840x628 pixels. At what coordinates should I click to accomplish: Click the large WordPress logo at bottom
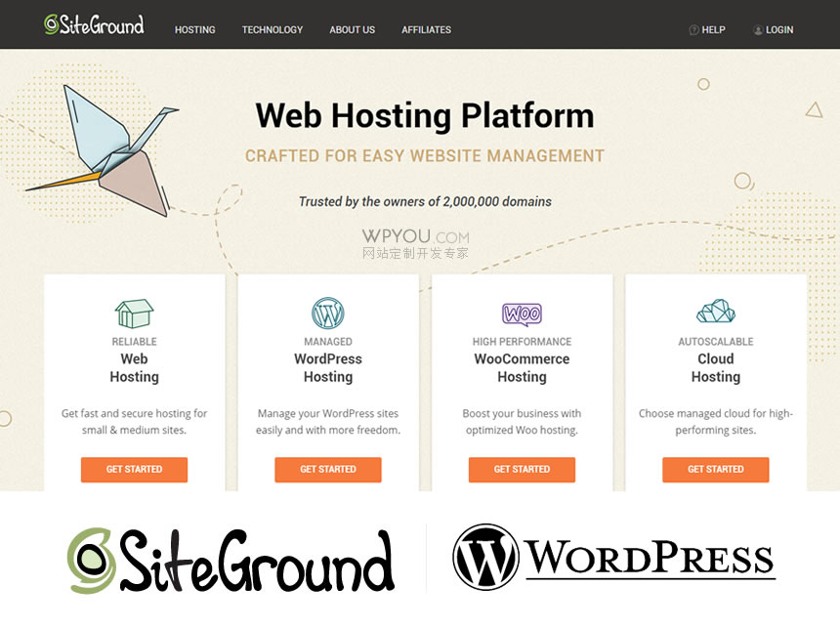[x=614, y=558]
